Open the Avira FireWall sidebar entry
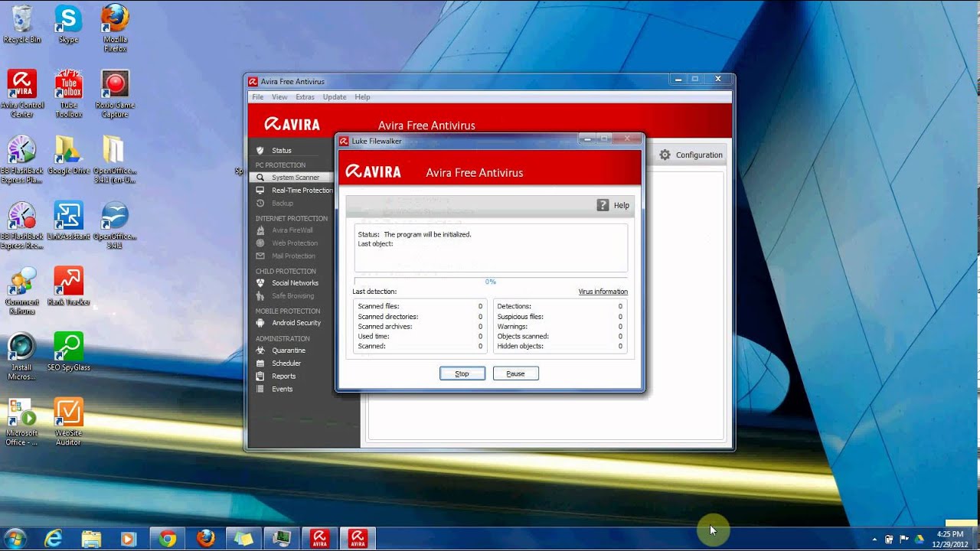Viewport: 980px width, 551px height. click(292, 230)
